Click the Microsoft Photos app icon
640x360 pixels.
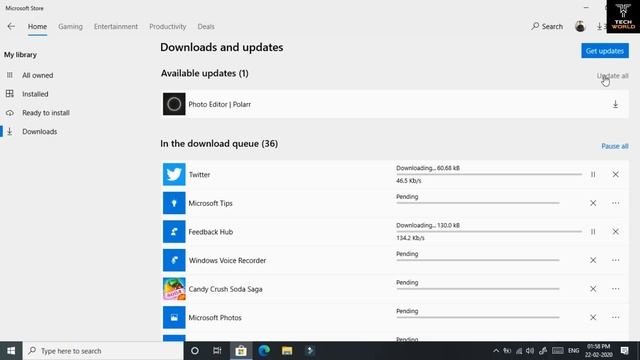click(174, 317)
